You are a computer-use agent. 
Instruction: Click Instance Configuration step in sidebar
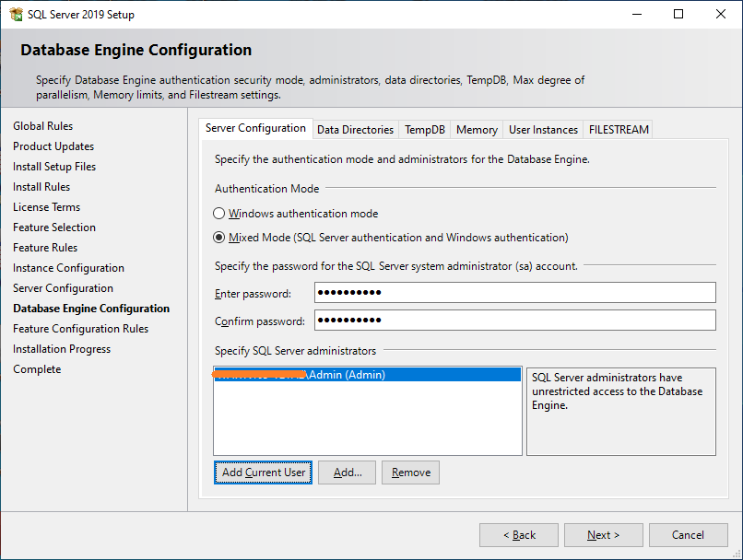pos(69,268)
